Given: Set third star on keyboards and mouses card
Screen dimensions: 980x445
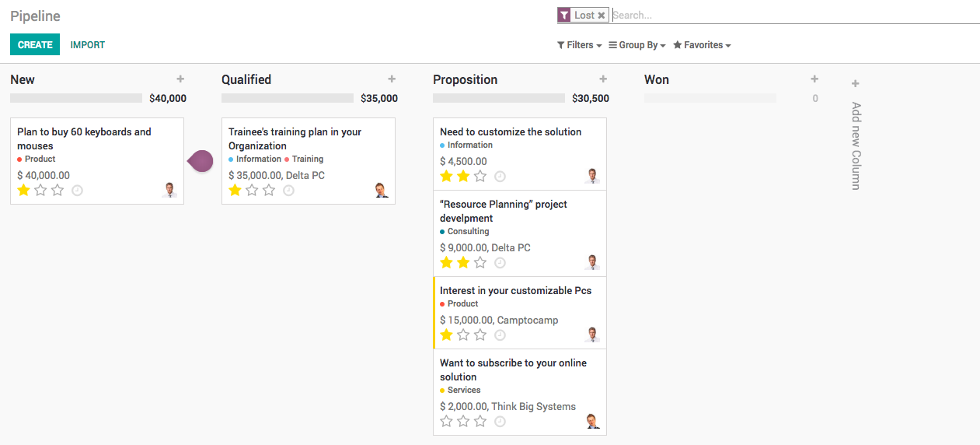Looking at the screenshot, I should pos(58,191).
